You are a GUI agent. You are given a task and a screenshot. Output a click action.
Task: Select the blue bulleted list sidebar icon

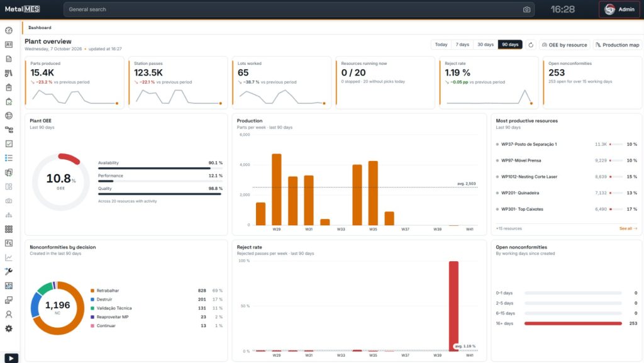pos(9,158)
